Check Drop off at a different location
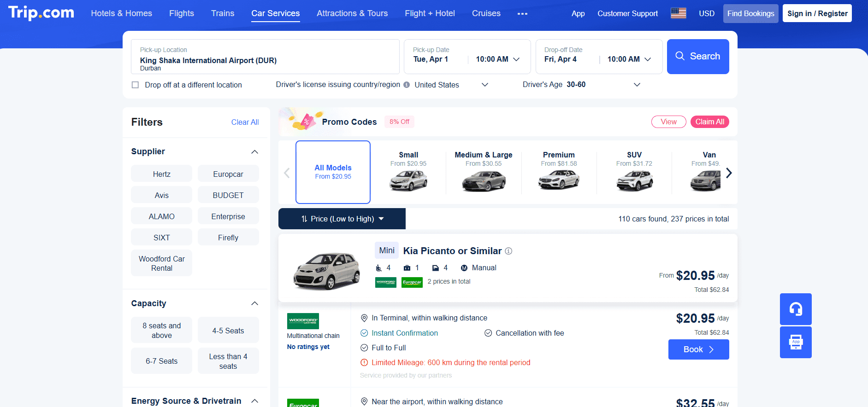 pyautogui.click(x=135, y=85)
